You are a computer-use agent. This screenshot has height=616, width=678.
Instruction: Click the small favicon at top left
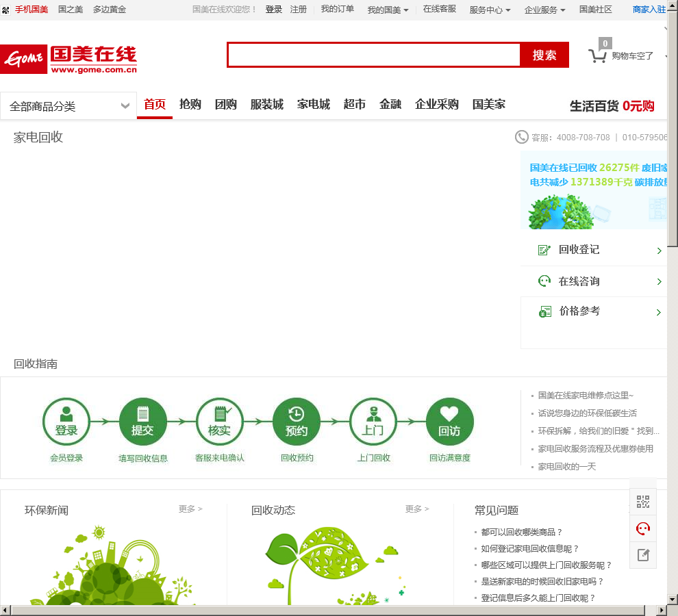click(x=5, y=10)
